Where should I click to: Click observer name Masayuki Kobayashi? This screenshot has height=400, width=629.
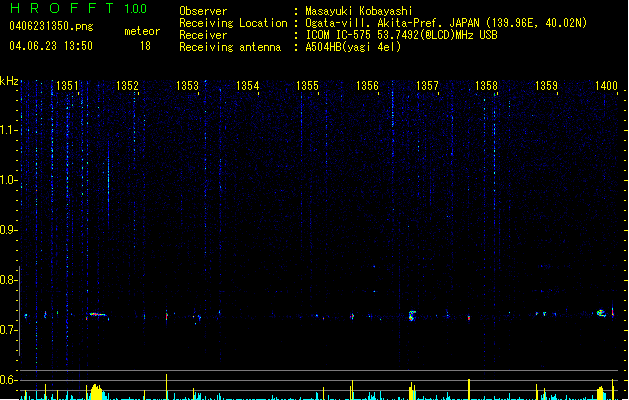[359, 11]
